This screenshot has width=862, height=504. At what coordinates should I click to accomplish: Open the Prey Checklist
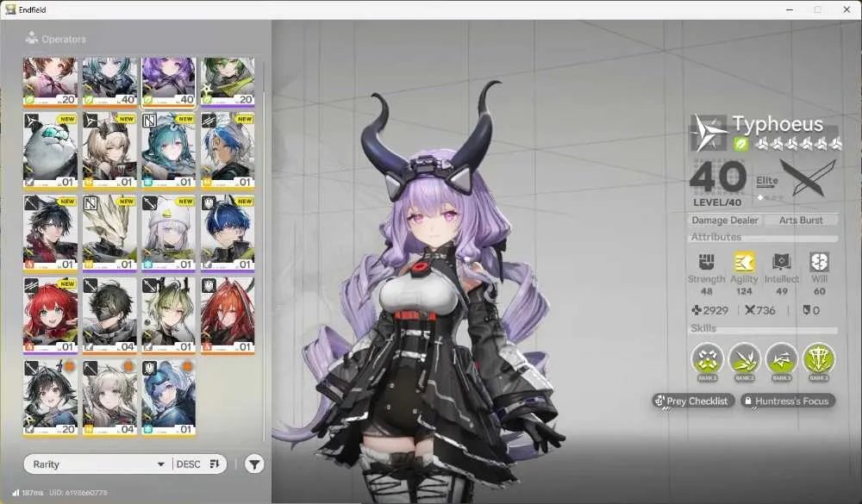pyautogui.click(x=693, y=401)
